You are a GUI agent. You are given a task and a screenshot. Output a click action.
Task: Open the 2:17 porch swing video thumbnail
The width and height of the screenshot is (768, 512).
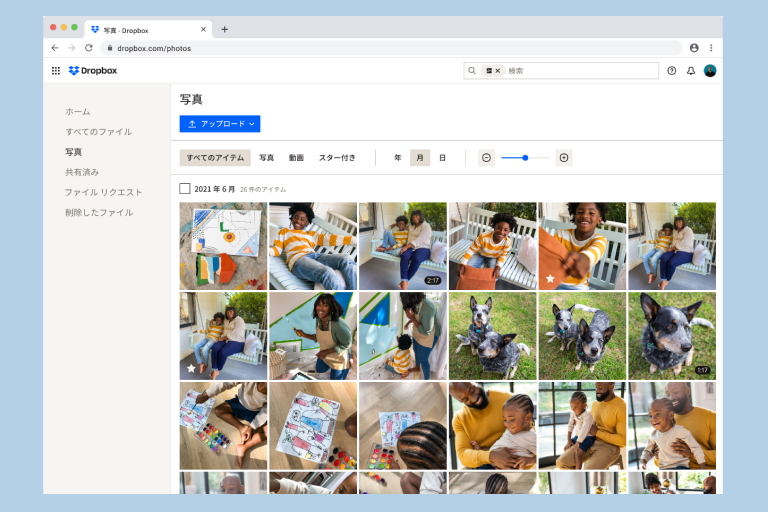tap(403, 246)
